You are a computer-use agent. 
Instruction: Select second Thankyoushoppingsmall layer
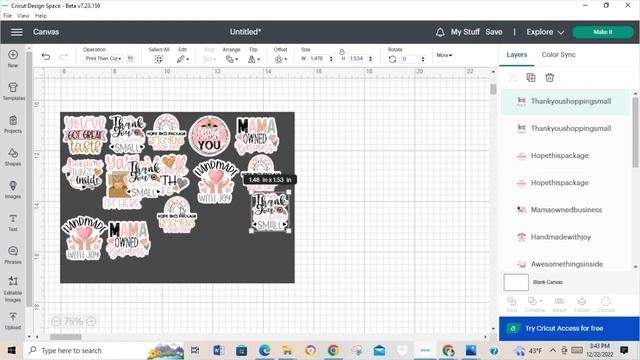tap(565, 128)
